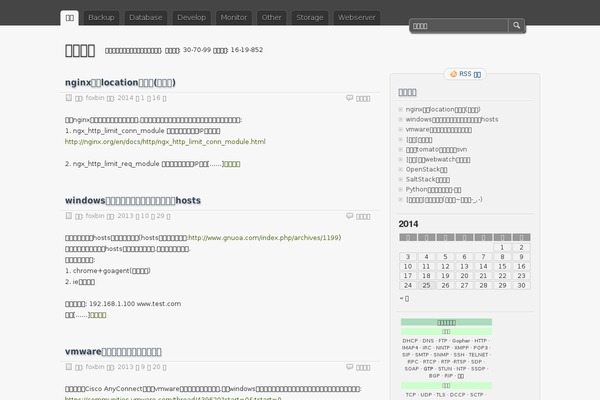600x400 pixels.
Task: Click comment bubble icon on windows hosts post
Action: (349, 216)
